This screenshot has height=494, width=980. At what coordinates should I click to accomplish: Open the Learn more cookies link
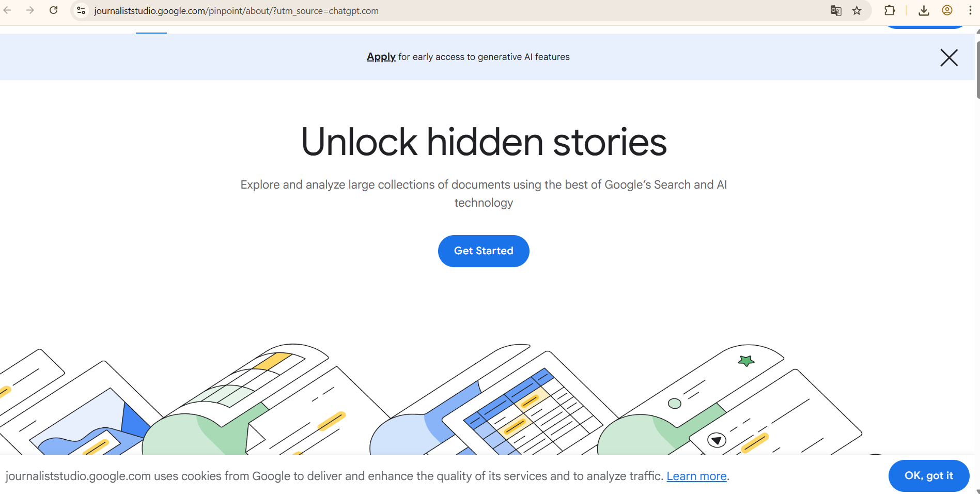696,476
